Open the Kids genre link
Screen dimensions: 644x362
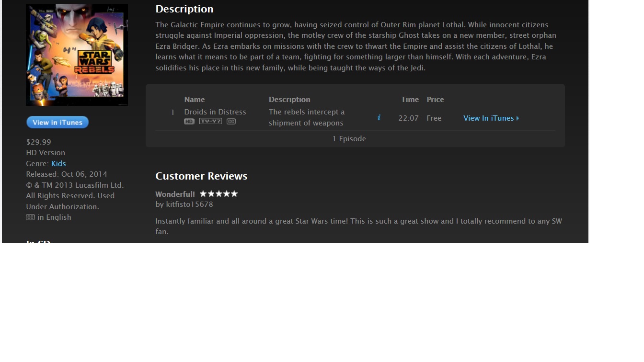pos(58,163)
